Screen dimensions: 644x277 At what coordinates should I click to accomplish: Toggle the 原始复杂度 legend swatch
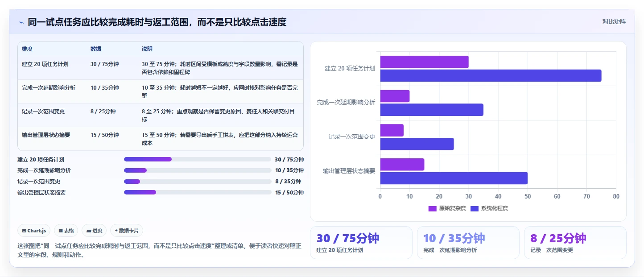(x=432, y=208)
